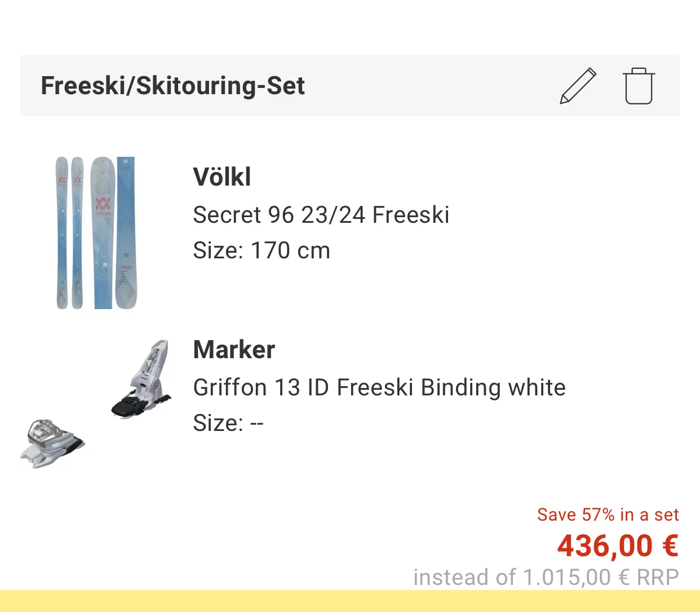The image size is (700, 612).
Task: Open the Völkl ski product image
Action: 96,232
